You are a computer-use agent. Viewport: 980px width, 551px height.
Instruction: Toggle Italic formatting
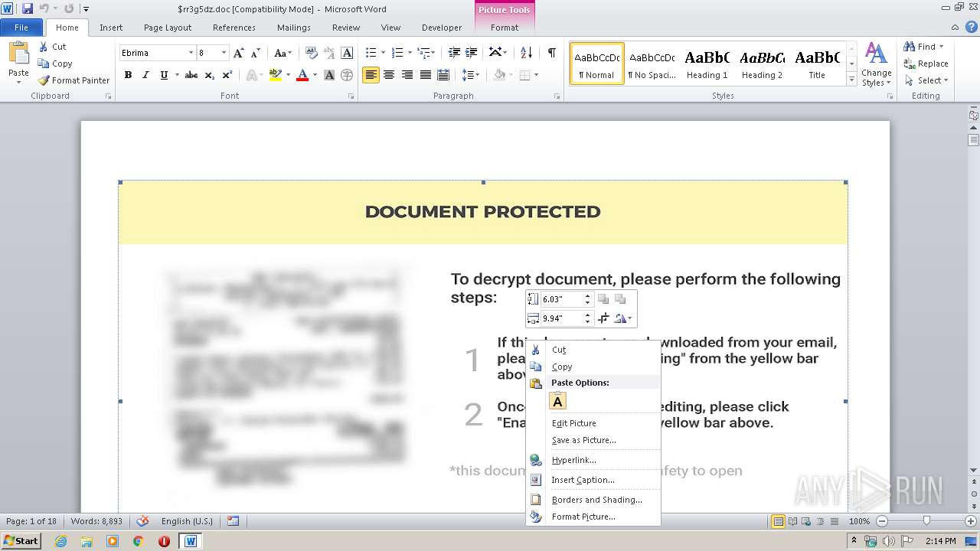[x=145, y=75]
